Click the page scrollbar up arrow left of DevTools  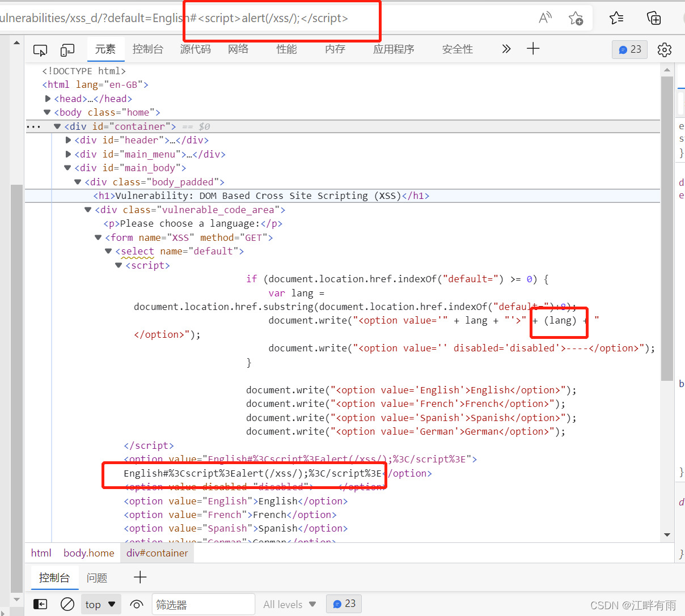(x=17, y=43)
